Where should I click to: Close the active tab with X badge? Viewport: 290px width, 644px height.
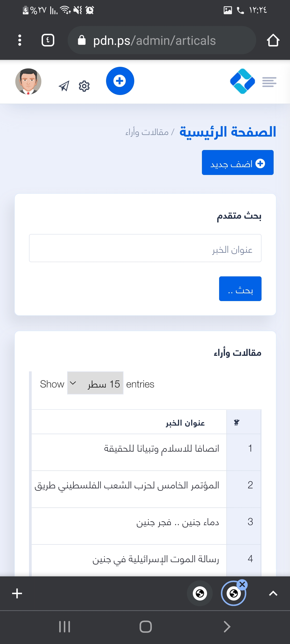[x=242, y=584]
